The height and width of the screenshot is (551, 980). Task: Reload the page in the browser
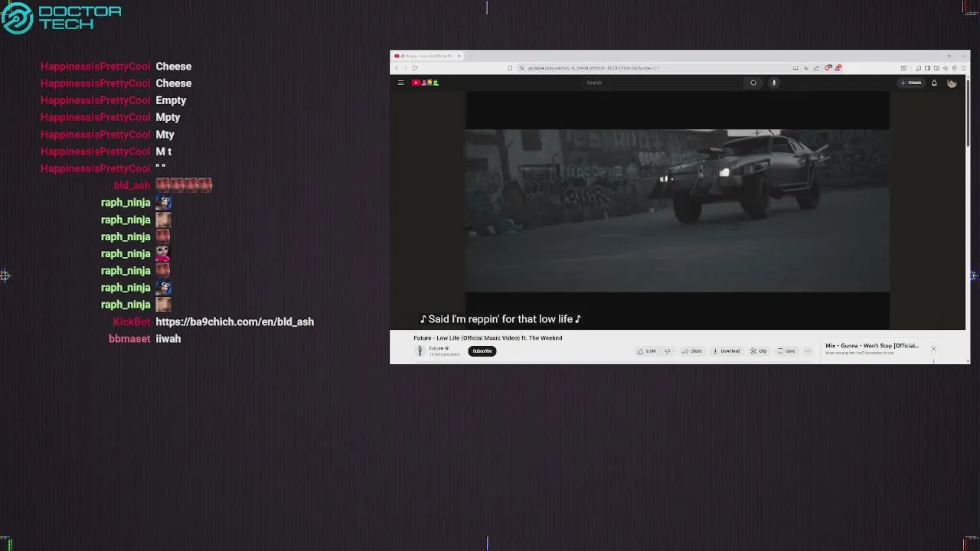coord(415,68)
